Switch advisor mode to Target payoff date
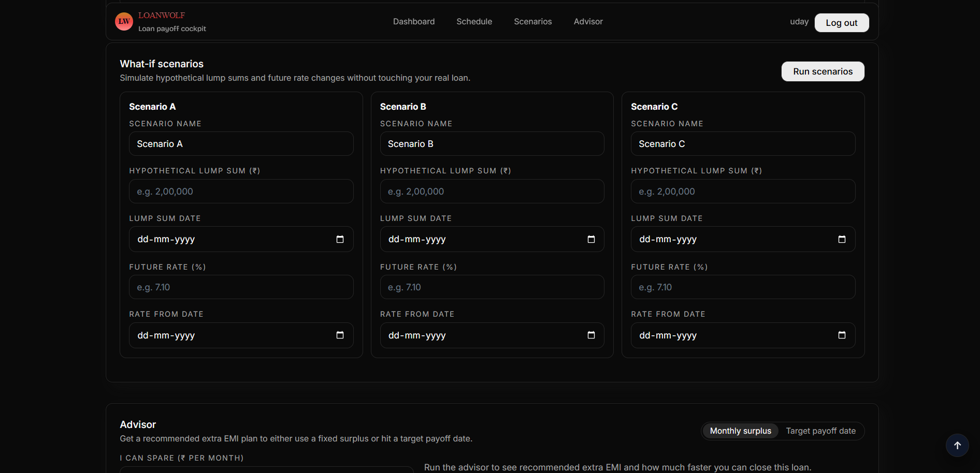The width and height of the screenshot is (980, 473). (x=820, y=431)
